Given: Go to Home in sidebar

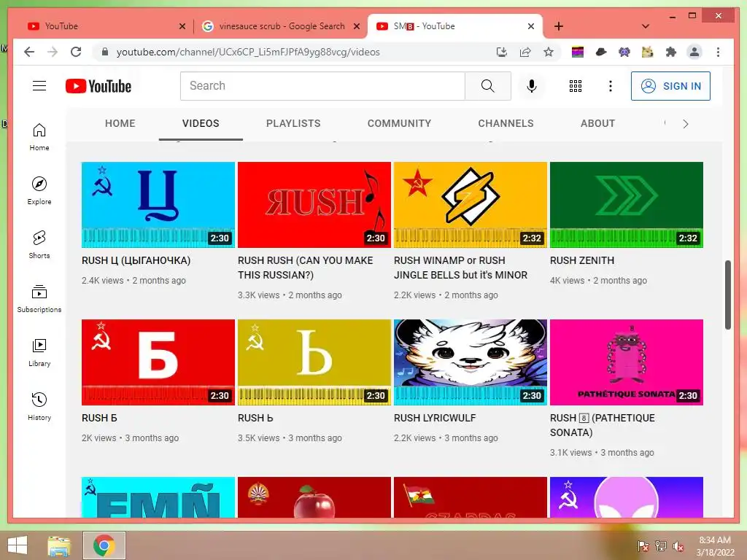Looking at the screenshot, I should (x=39, y=137).
